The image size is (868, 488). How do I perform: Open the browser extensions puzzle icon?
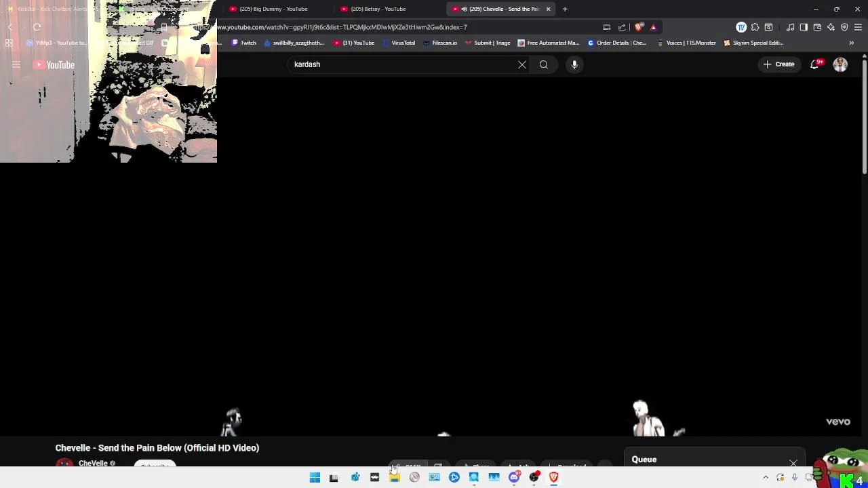pos(755,27)
